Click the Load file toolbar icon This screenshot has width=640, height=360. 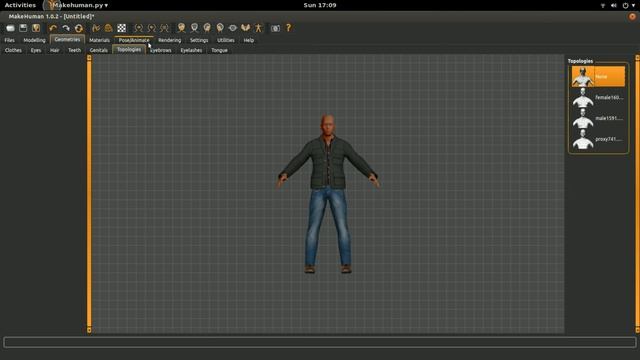point(10,28)
